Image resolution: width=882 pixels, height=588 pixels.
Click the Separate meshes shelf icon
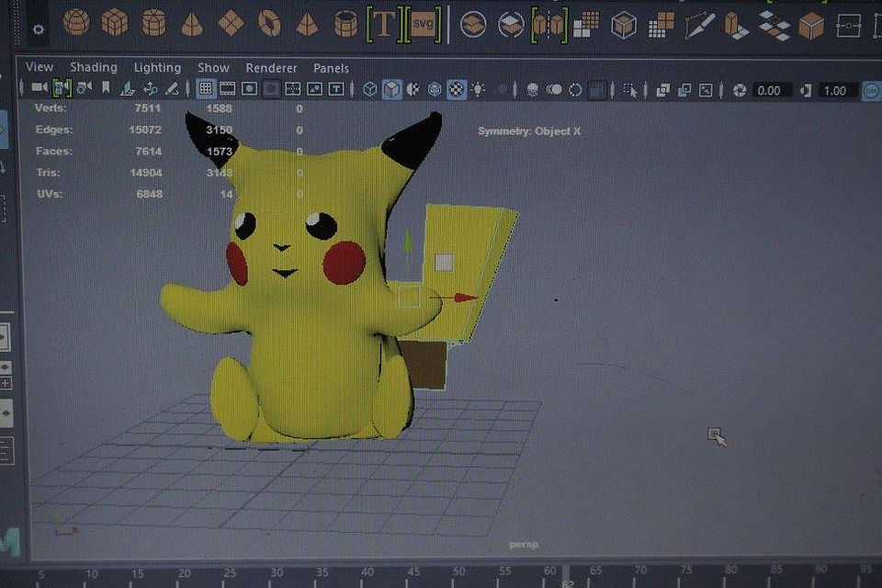[511, 26]
